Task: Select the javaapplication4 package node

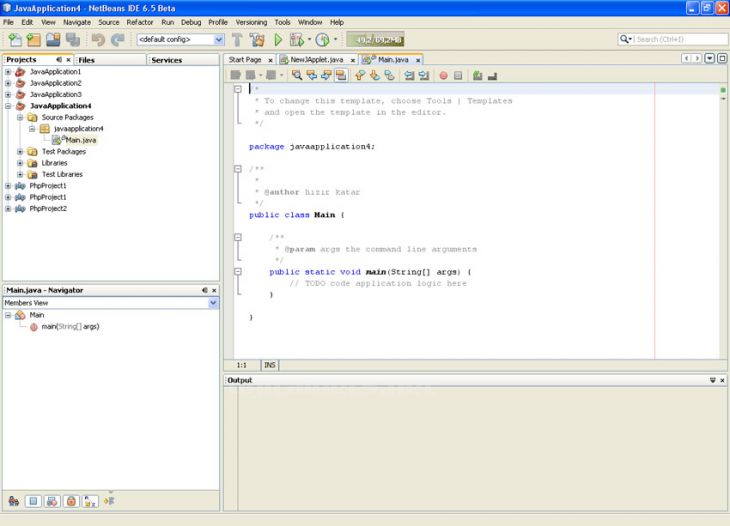Action: (78, 128)
